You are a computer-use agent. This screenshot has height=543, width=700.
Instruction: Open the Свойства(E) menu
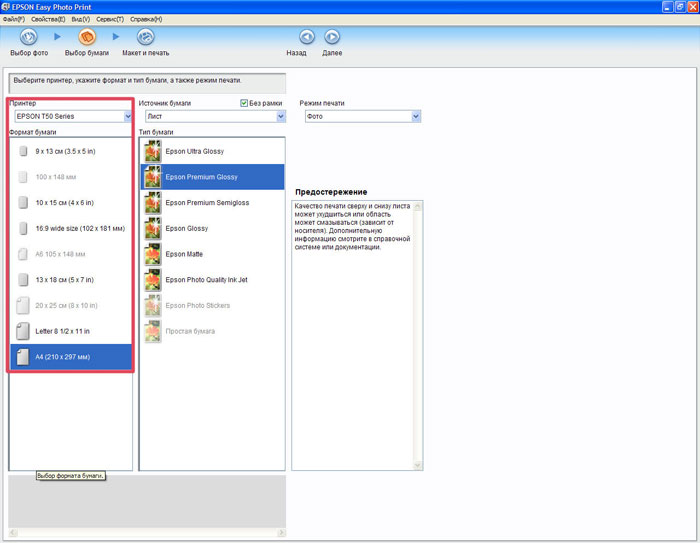pyautogui.click(x=48, y=19)
